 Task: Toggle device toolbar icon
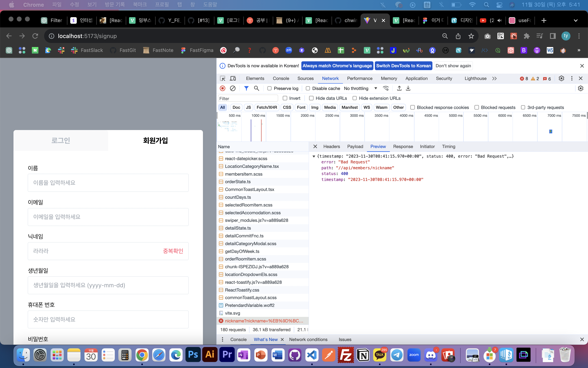(x=233, y=78)
